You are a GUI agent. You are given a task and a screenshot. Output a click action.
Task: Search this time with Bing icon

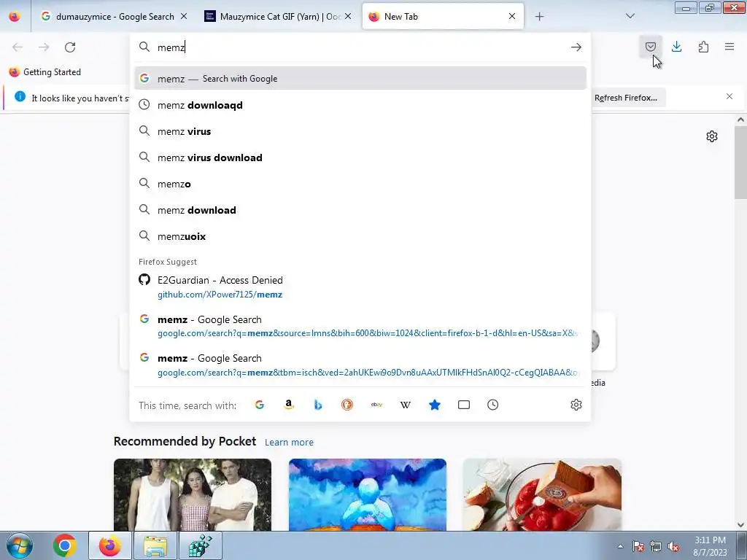[318, 405]
